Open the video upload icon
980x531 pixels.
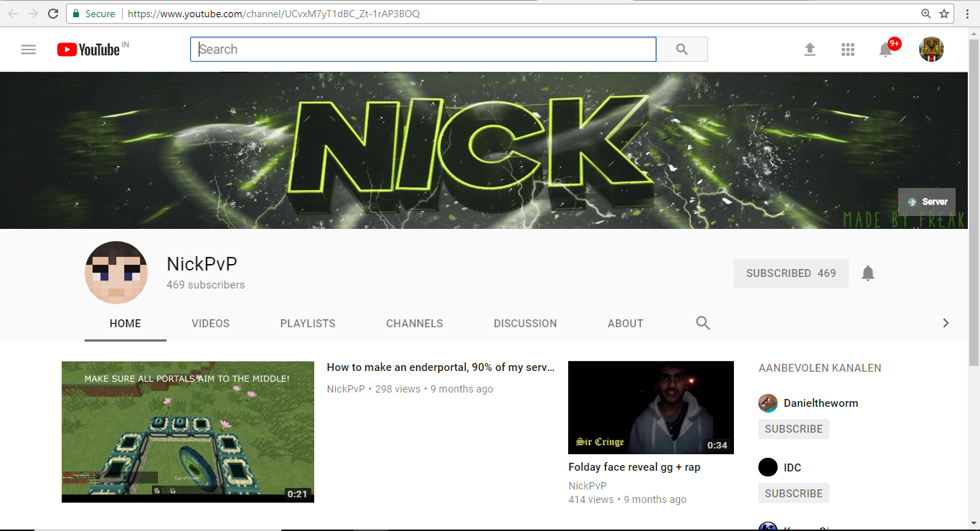810,50
